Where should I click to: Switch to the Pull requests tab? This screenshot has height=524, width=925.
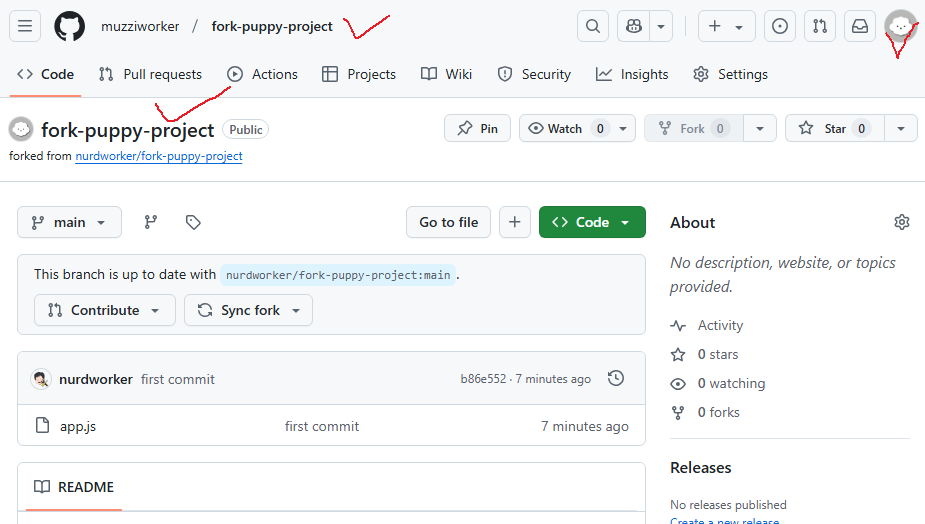click(x=150, y=74)
